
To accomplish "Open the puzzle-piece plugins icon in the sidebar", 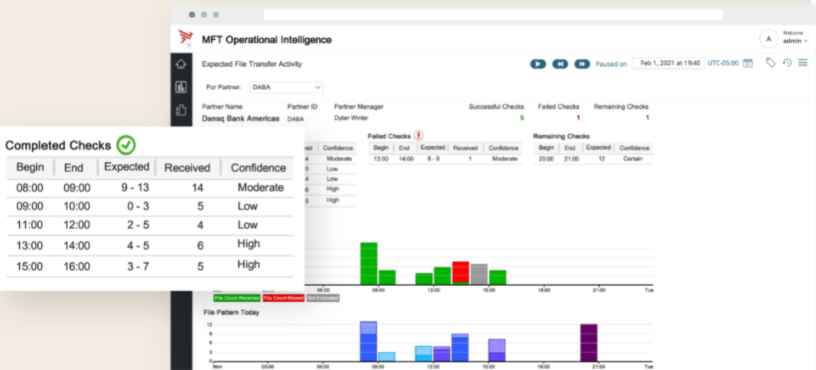I will point(181,110).
